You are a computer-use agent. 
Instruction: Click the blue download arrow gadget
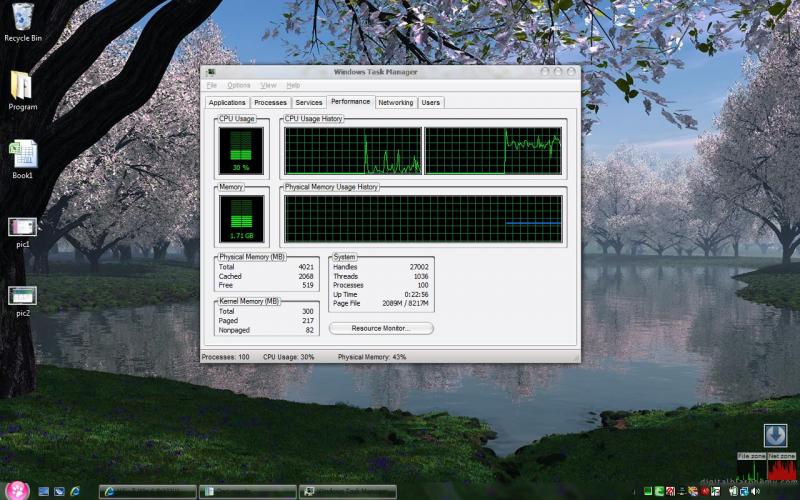click(x=775, y=435)
